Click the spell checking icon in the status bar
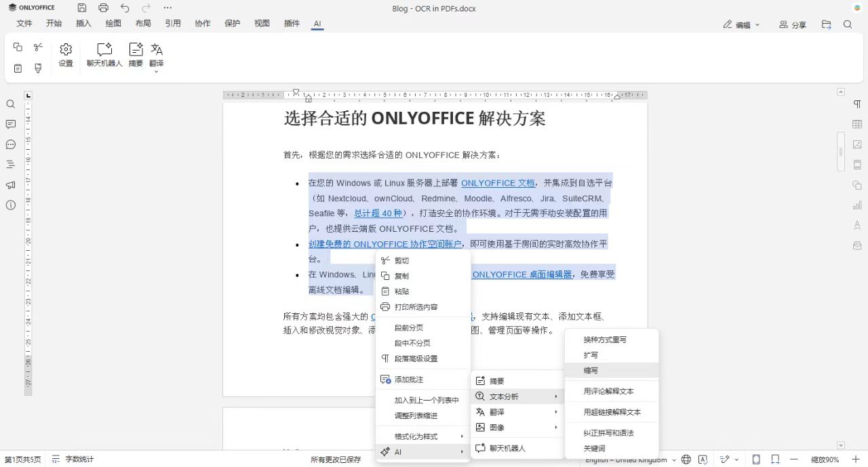Image resolution: width=868 pixels, height=467 pixels. [x=703, y=459]
